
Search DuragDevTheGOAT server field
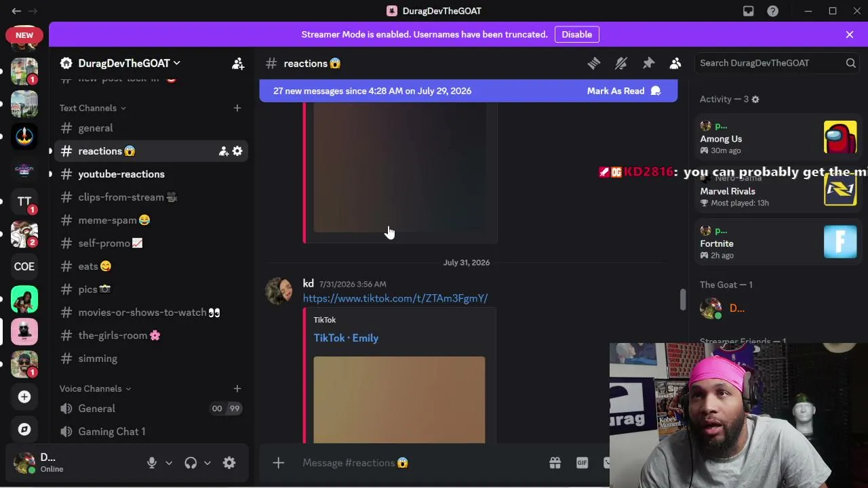point(777,63)
